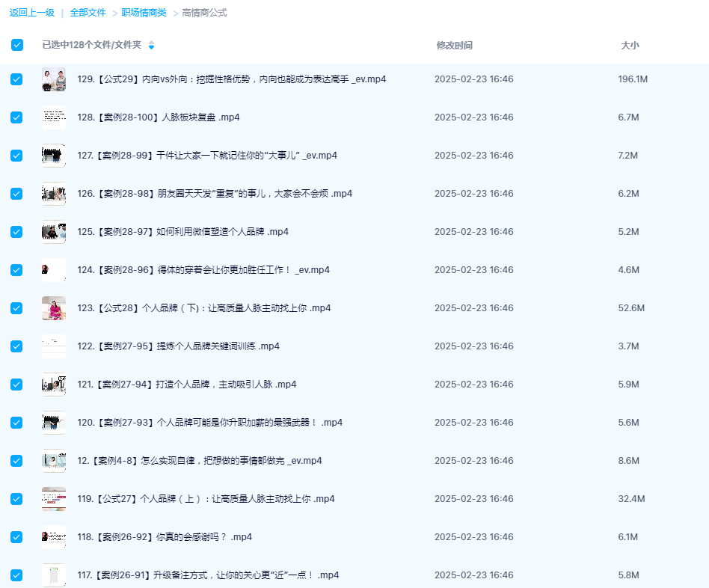The image size is (709, 588).
Task: Open the thumbnail of 117 升级备注方式
Action: point(53,575)
